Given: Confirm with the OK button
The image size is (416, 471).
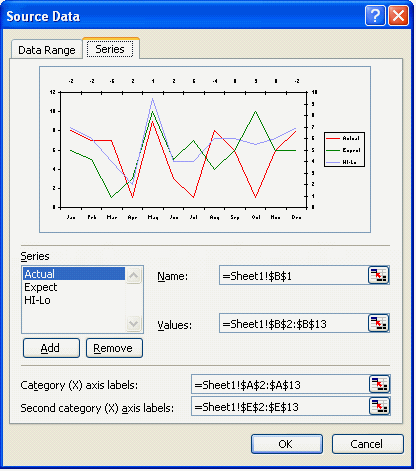Looking at the screenshot, I should pyautogui.click(x=287, y=444).
